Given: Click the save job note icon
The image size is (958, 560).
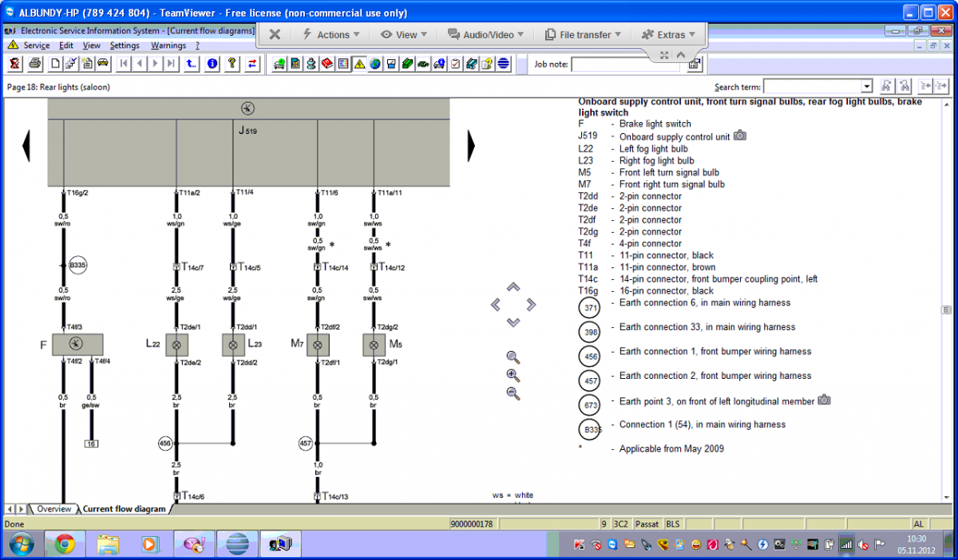Looking at the screenshot, I should pyautogui.click(x=694, y=64).
